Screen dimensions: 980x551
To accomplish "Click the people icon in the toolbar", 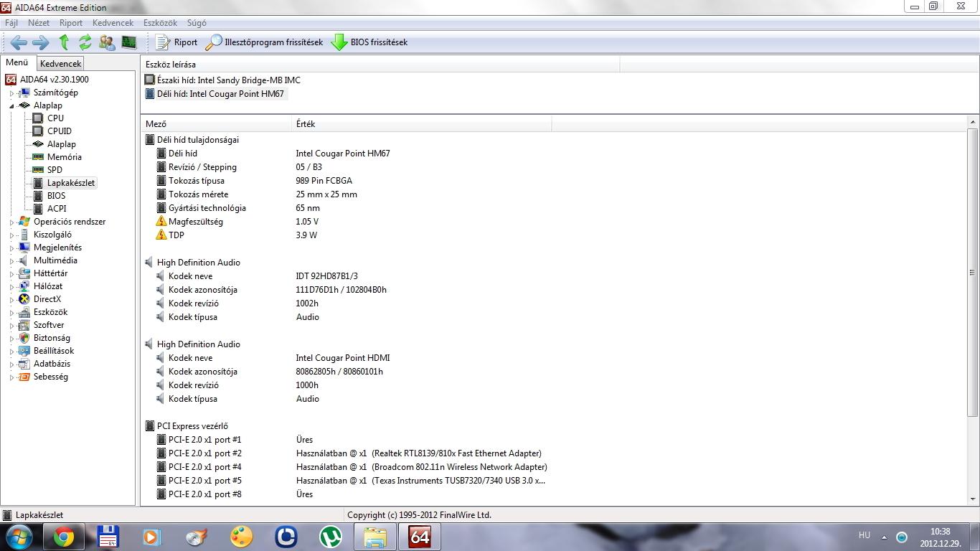I will coord(107,42).
